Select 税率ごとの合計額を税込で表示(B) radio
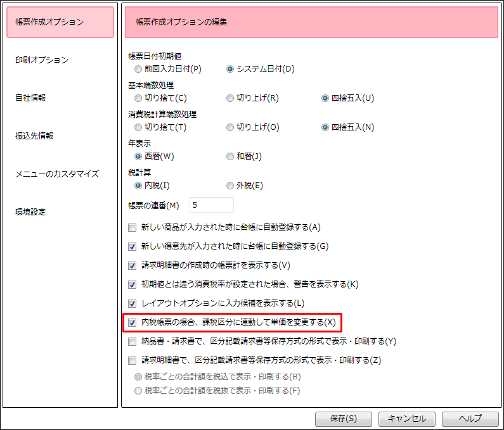Screen dimensions: 504x430 (x=138, y=377)
